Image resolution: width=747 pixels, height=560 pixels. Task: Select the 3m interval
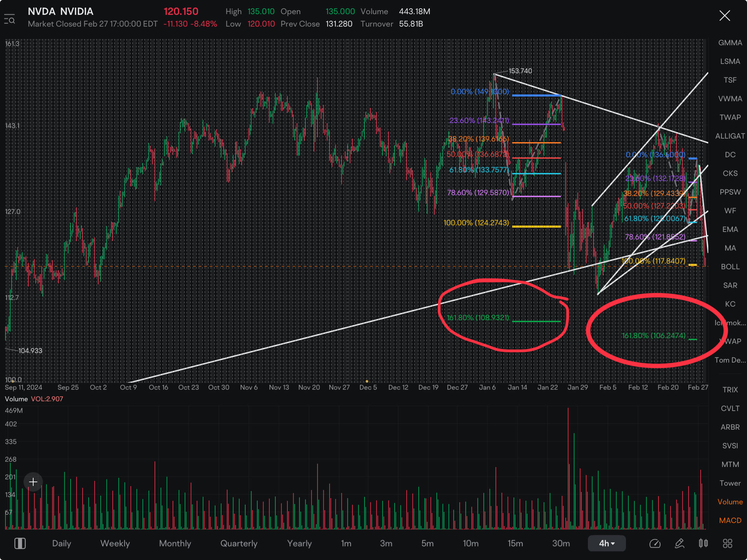386,543
